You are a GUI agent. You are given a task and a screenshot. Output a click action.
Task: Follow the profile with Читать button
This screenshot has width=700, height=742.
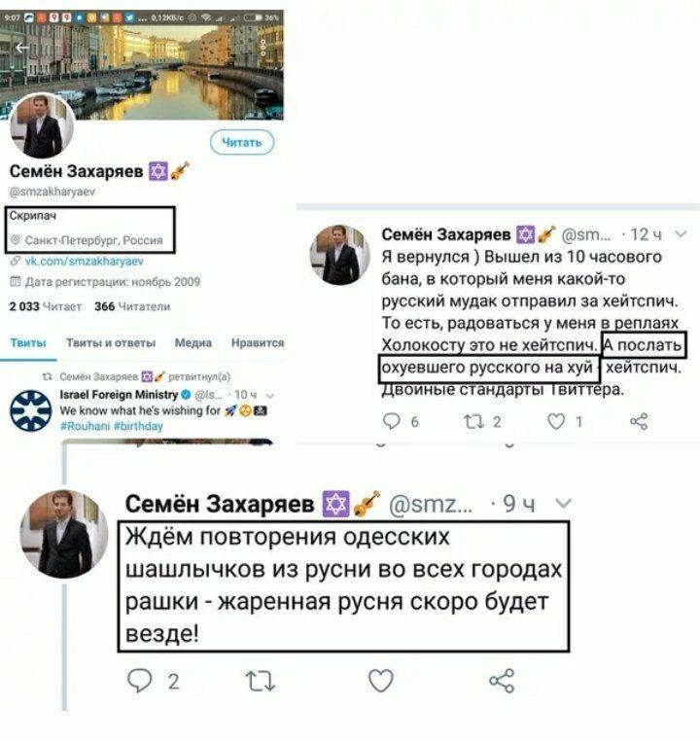pyautogui.click(x=242, y=142)
